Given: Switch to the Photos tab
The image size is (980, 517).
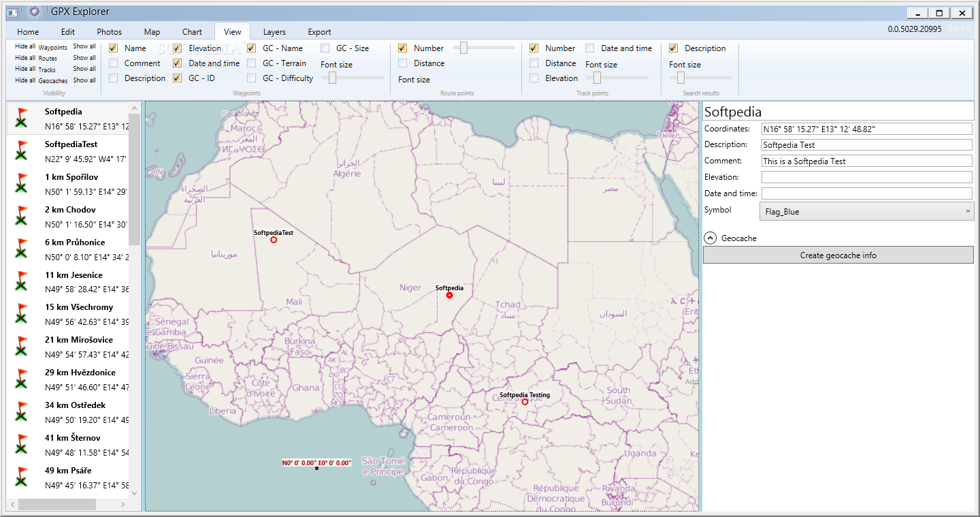Looking at the screenshot, I should pyautogui.click(x=110, y=32).
